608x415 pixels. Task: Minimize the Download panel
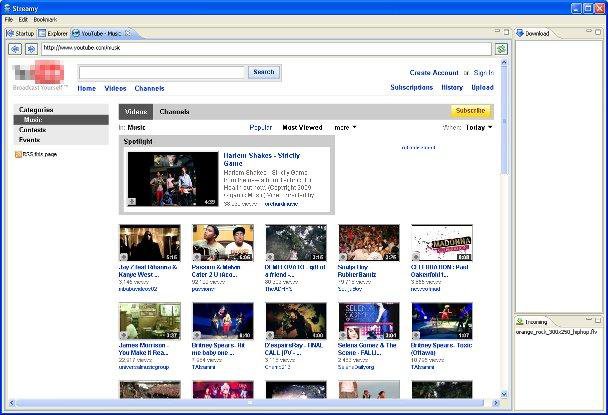coord(589,31)
